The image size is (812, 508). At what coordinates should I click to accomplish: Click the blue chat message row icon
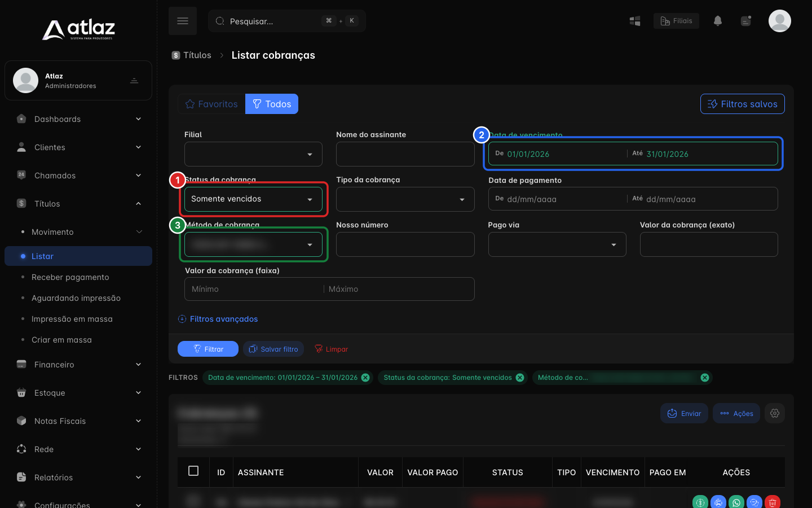pyautogui.click(x=754, y=502)
